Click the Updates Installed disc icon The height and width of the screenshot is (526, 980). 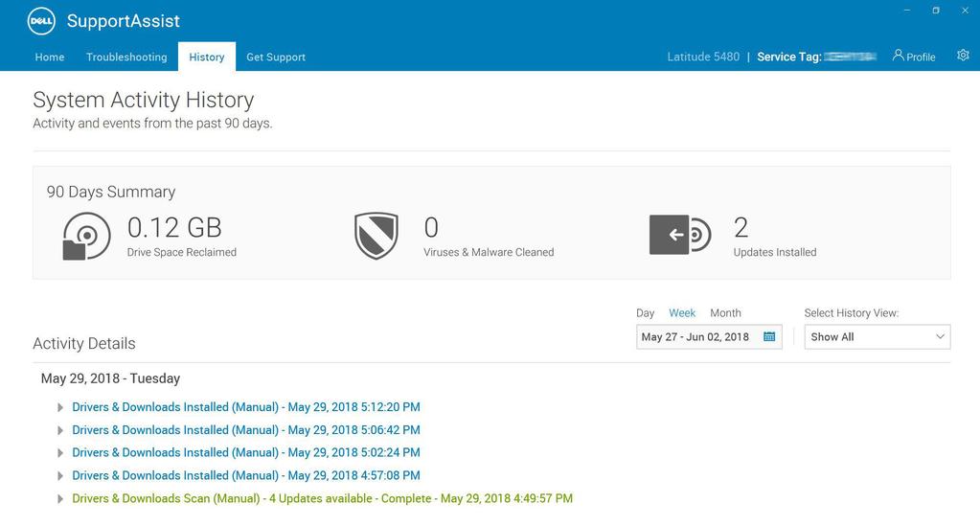tap(680, 235)
